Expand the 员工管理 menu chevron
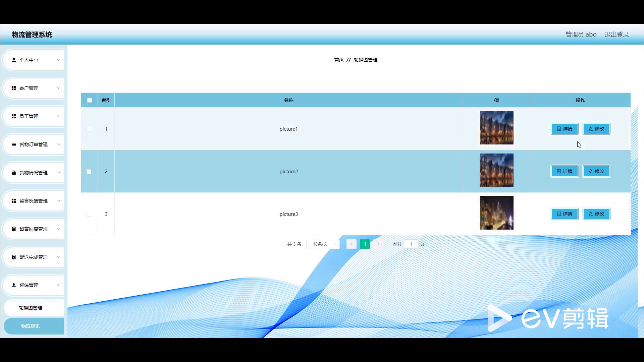 (59, 116)
